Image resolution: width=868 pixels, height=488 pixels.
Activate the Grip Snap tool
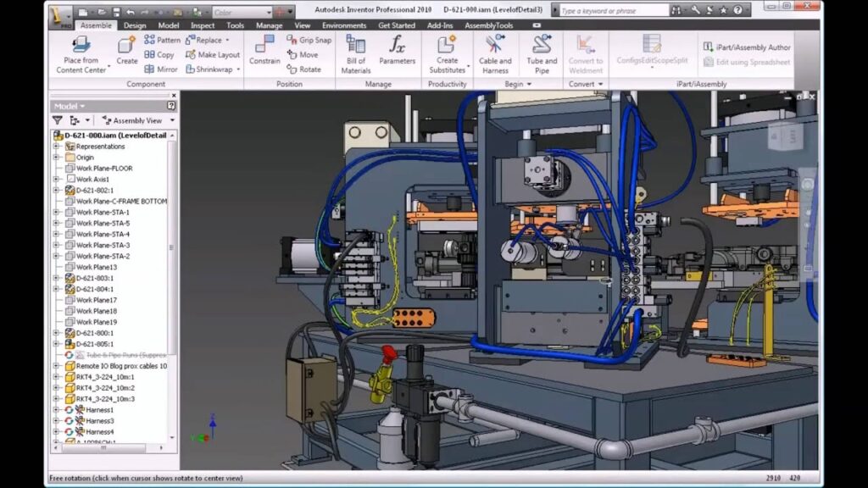pyautogui.click(x=309, y=40)
